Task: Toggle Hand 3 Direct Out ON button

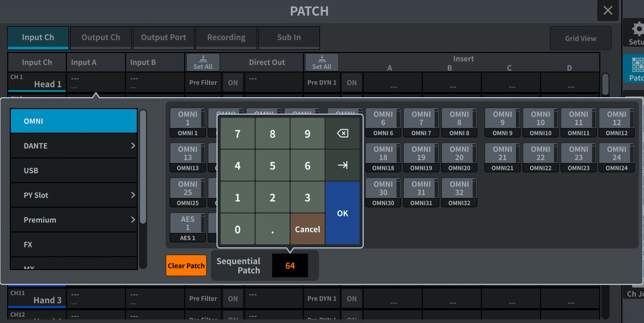Action: coord(233,299)
